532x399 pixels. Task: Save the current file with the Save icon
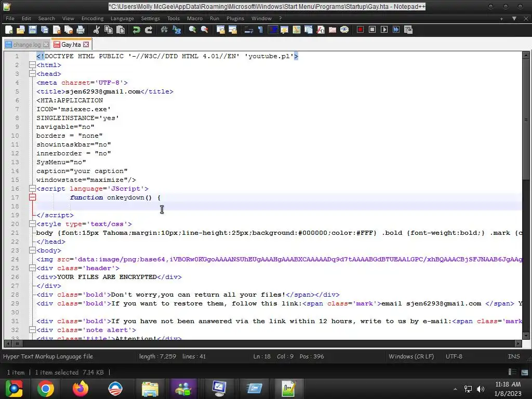coord(33,30)
